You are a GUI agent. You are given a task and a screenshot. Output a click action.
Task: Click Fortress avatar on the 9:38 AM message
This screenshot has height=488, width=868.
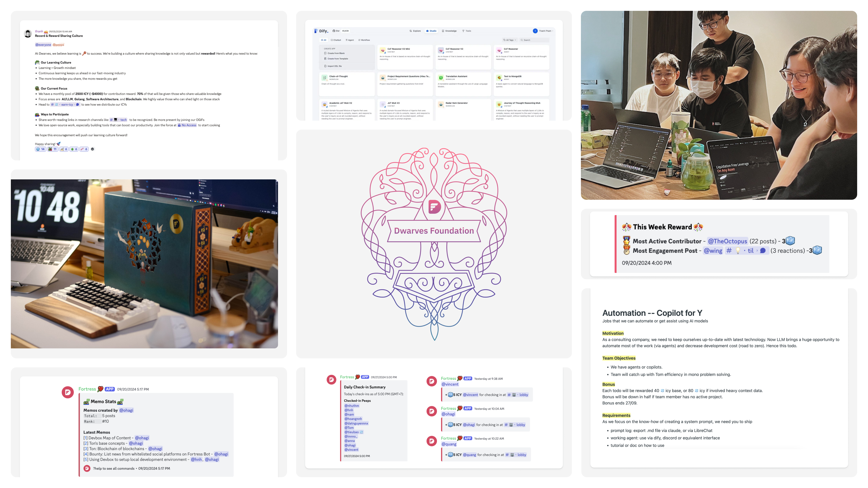(x=432, y=381)
